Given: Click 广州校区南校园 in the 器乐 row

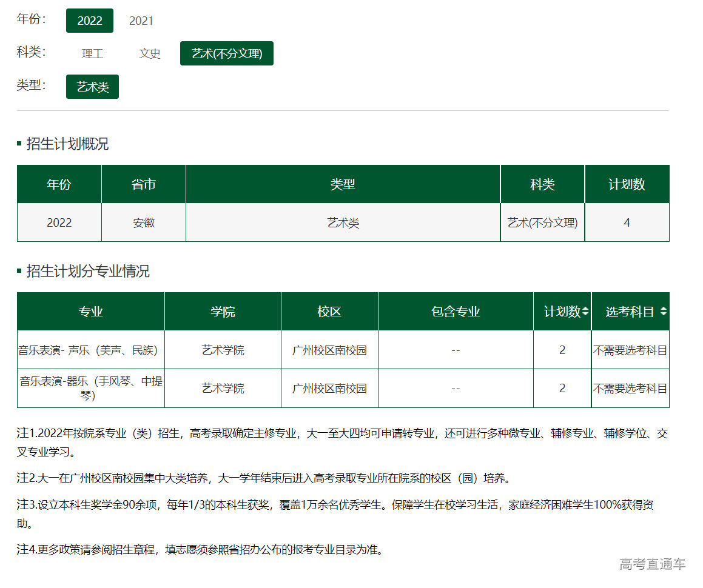Looking at the screenshot, I should (x=329, y=388).
